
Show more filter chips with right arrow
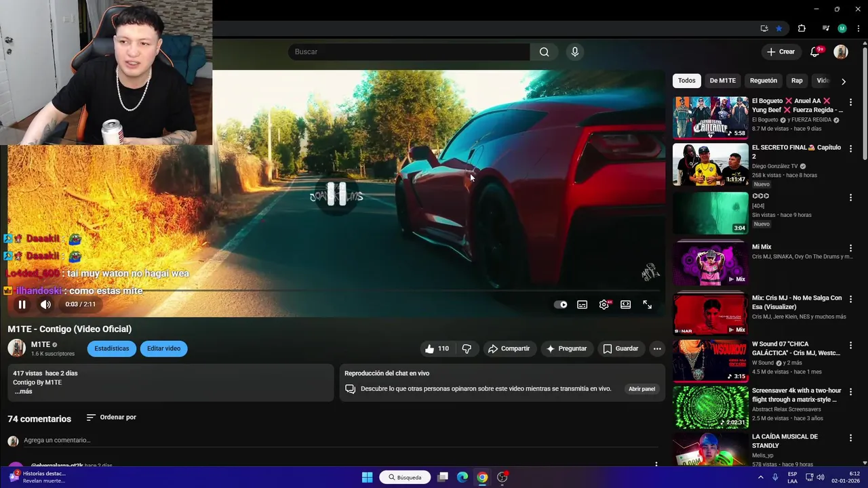tap(844, 81)
